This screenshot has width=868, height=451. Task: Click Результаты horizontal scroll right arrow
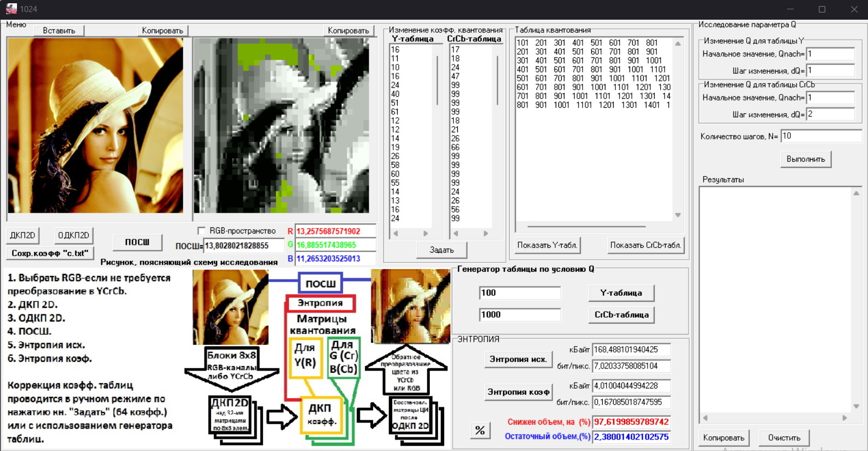(845, 418)
